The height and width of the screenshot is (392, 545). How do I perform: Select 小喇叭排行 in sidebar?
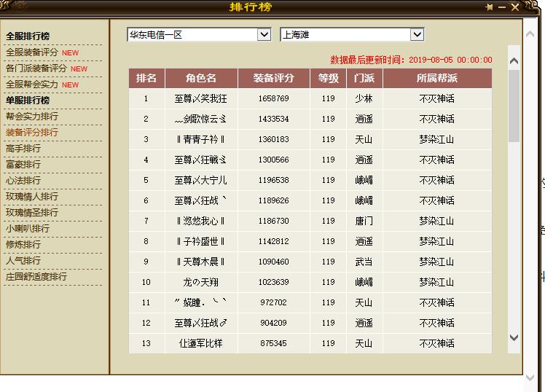(x=28, y=228)
